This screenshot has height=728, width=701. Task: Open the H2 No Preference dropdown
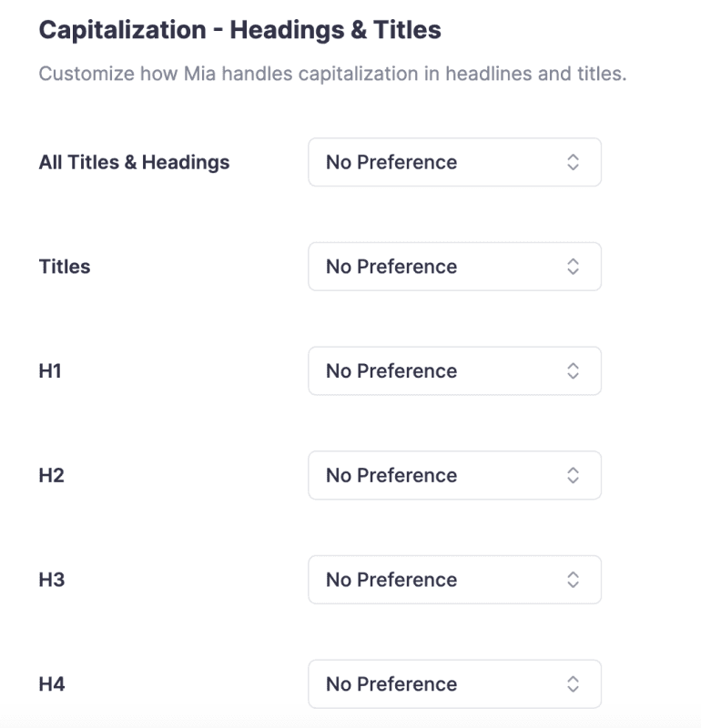click(x=454, y=475)
